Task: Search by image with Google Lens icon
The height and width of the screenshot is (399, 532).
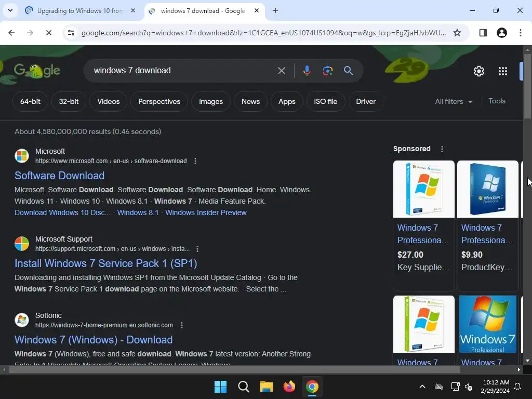Action: [x=327, y=71]
